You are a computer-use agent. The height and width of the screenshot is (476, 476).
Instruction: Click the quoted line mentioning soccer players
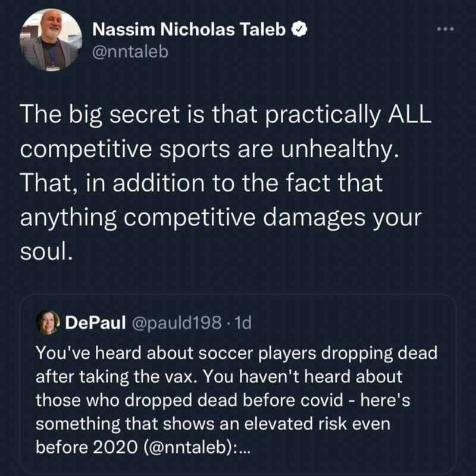point(237,353)
